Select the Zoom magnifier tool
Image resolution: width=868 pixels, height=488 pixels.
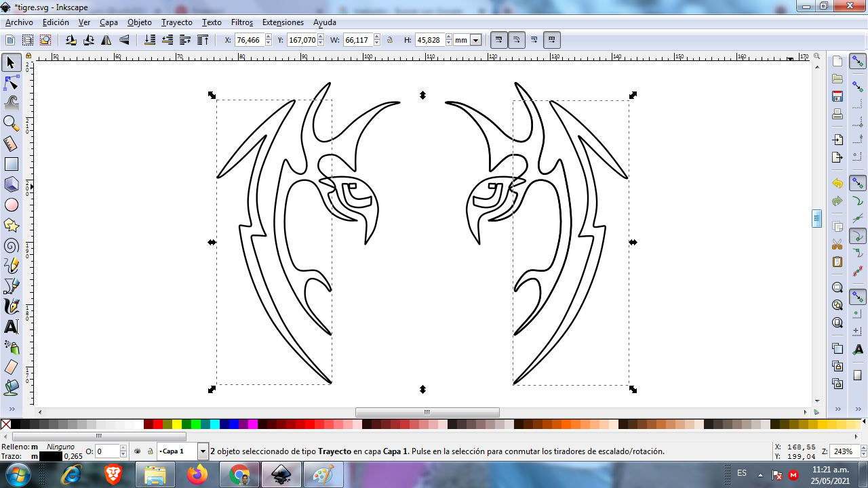coord(11,123)
